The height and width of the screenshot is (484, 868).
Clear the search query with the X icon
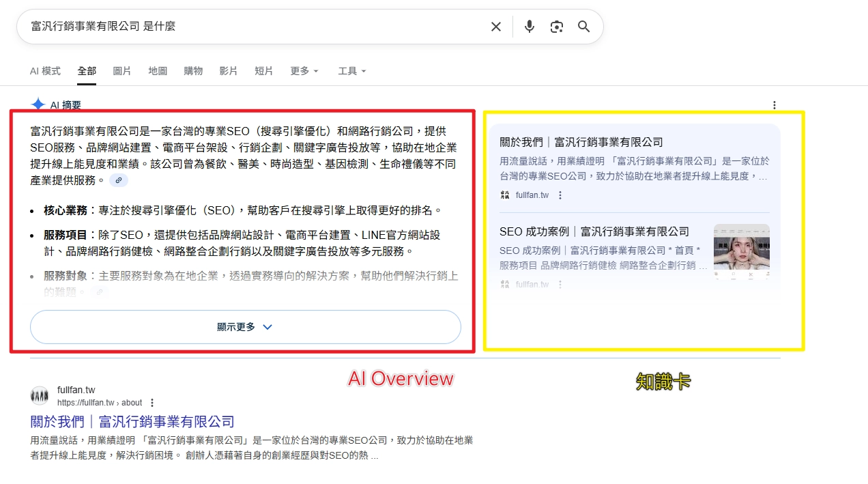click(x=496, y=26)
